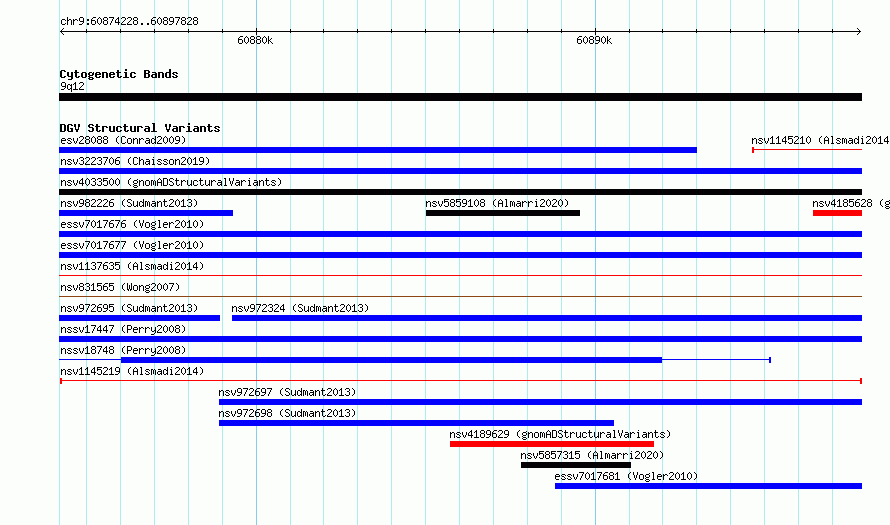Viewport: 890px width, 525px height.
Task: Click nsv3223706 (Chaisson2019) label
Action: (x=135, y=161)
